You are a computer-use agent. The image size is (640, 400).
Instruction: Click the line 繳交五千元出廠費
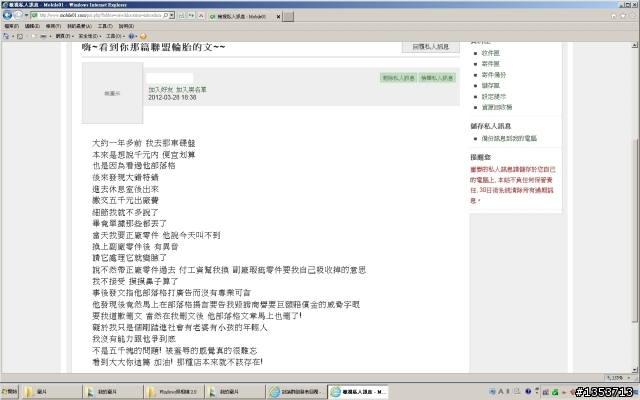click(x=125, y=200)
